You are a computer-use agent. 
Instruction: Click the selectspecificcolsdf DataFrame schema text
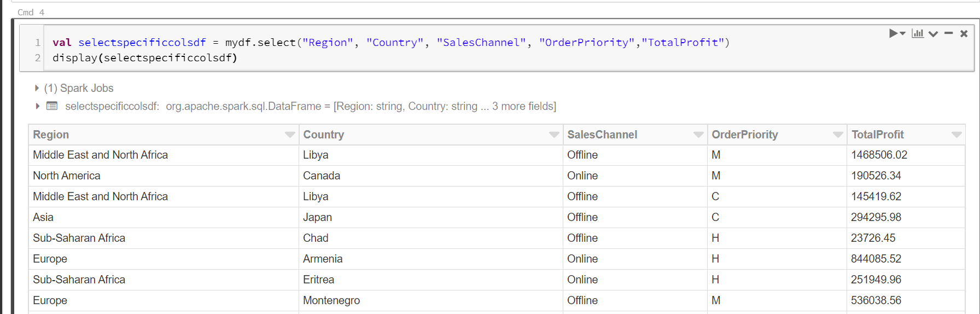pyautogui.click(x=311, y=106)
